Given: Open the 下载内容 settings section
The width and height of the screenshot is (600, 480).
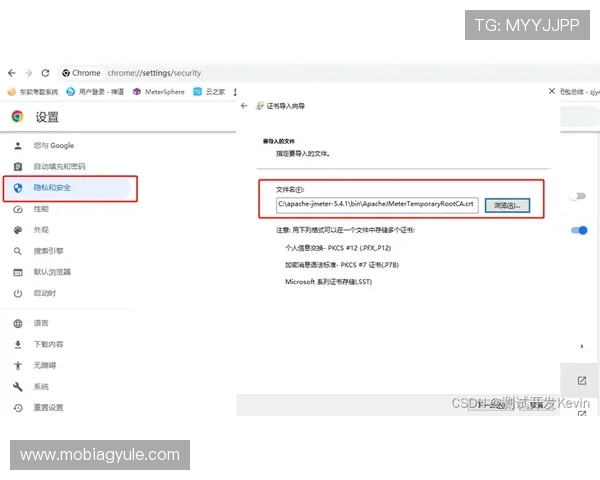Looking at the screenshot, I should pos(49,344).
